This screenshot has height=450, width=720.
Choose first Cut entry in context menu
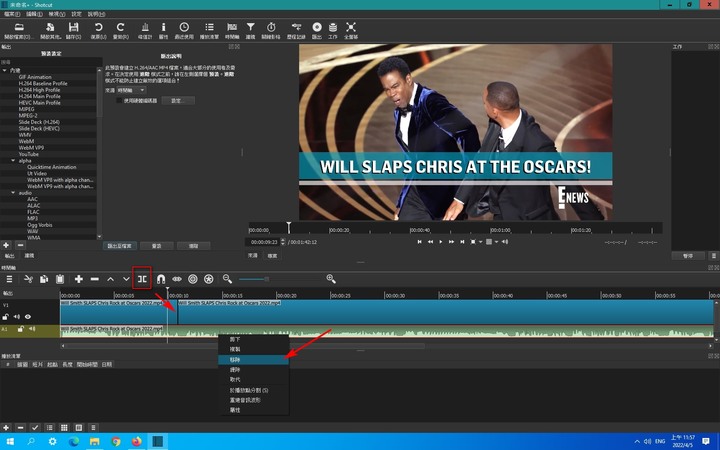[253, 339]
